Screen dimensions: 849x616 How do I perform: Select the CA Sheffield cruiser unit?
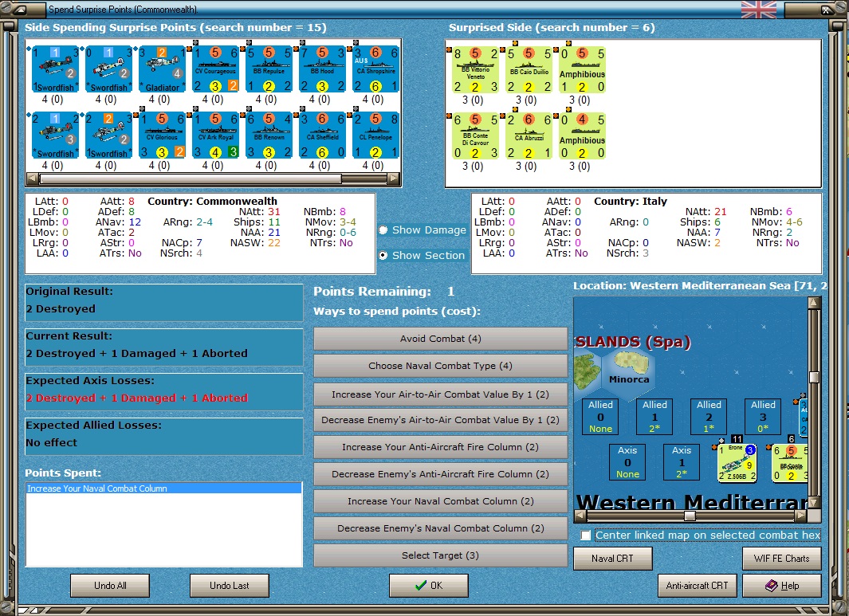click(x=323, y=135)
